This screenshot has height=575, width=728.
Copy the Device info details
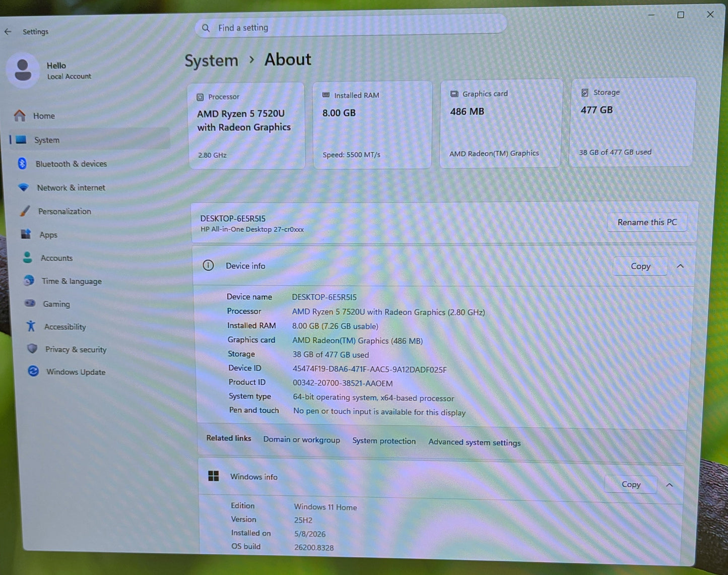[640, 266]
